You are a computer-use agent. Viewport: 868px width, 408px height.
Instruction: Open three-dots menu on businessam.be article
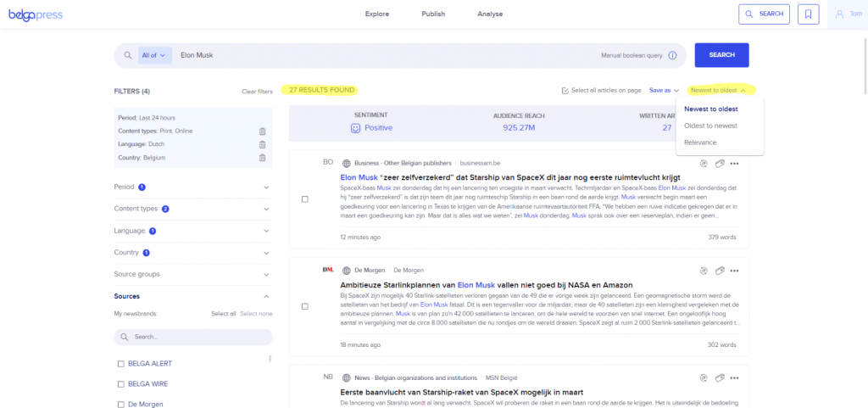pyautogui.click(x=735, y=164)
